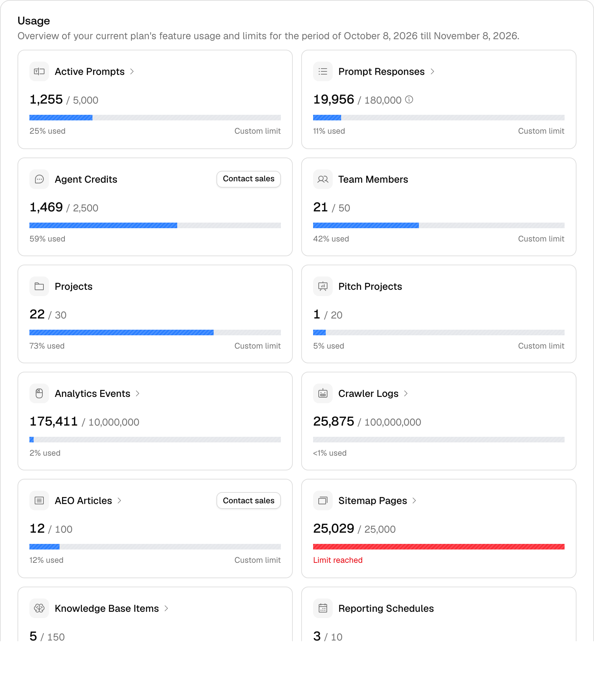
Task: Click the "1,255" Active Prompts count
Action: (x=46, y=99)
